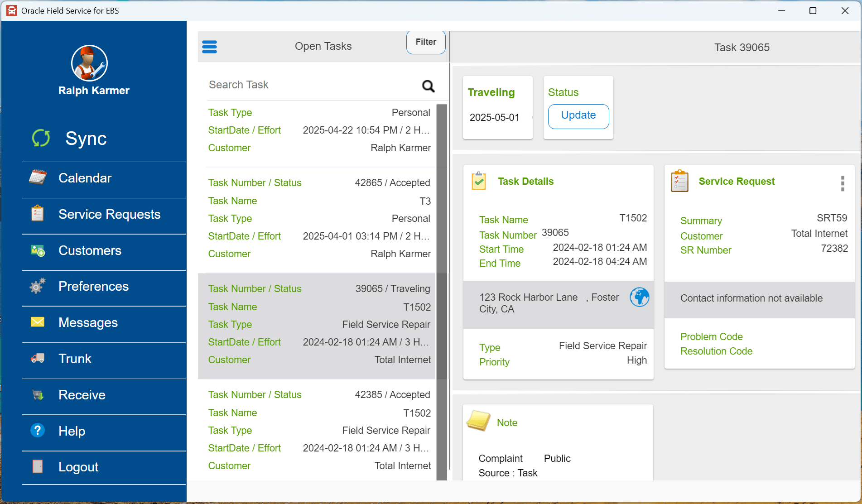This screenshot has width=862, height=504.
Task: Maximize the Oracle Field Service window
Action: click(813, 10)
